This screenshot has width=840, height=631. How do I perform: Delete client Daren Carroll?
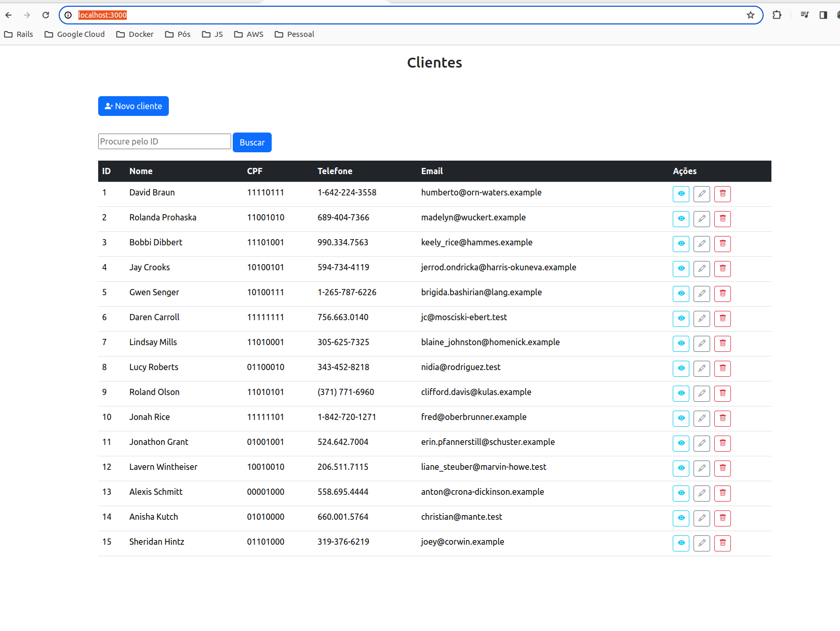click(722, 319)
